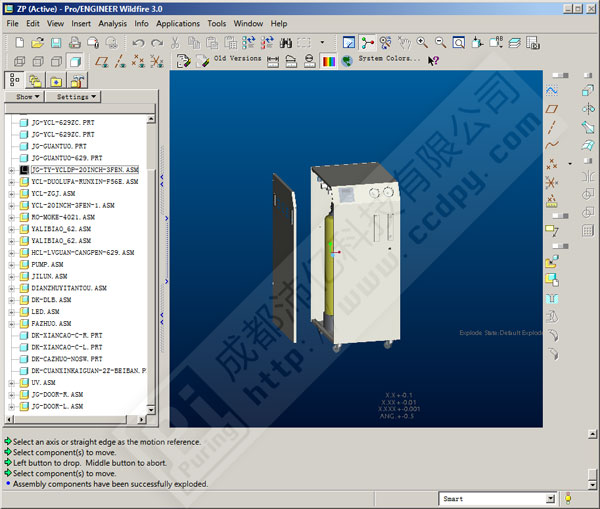
Task: Open the Settings dropdown
Action: coord(73,97)
